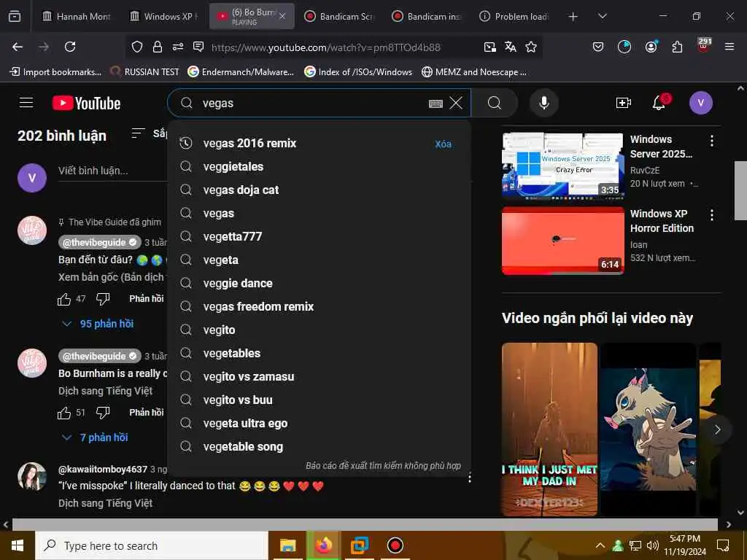Viewport: 747px width, 560px height.
Task: Click Viết bình luận comment field
Action: pos(112,171)
